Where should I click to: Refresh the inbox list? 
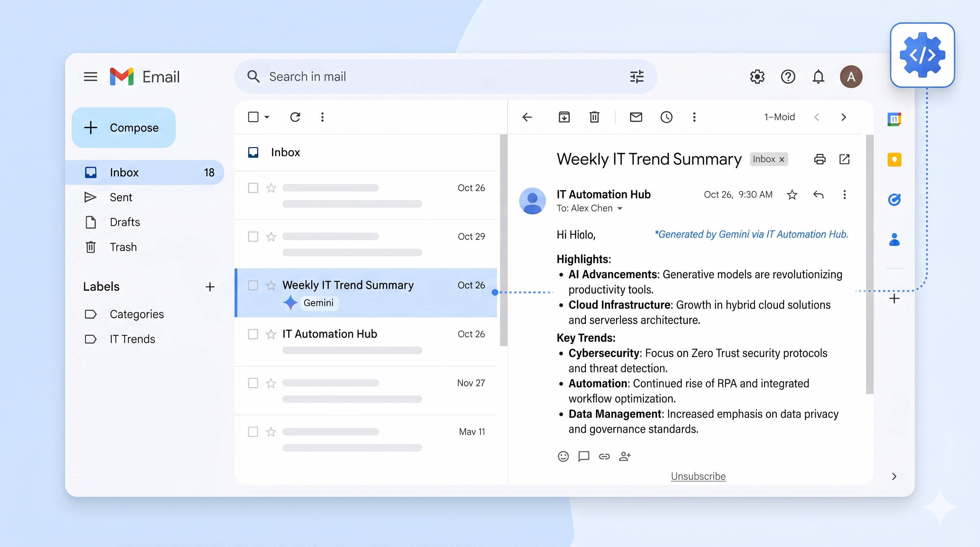[x=295, y=117]
